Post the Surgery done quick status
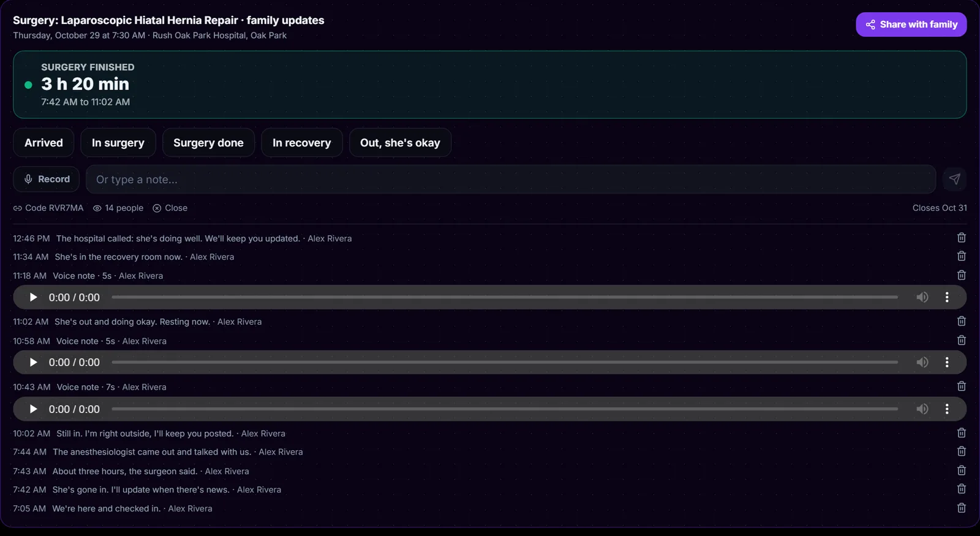980x536 pixels. [x=208, y=143]
